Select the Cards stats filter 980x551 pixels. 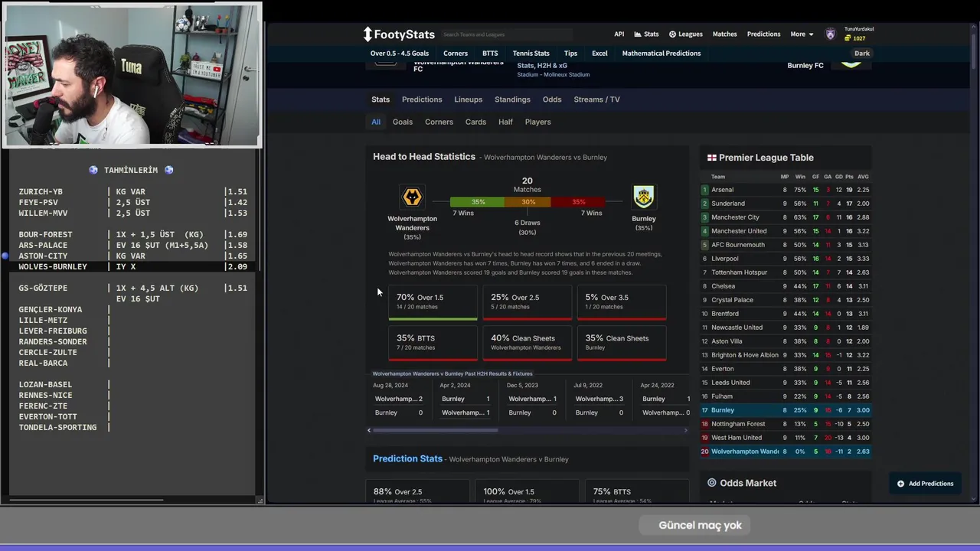click(475, 122)
